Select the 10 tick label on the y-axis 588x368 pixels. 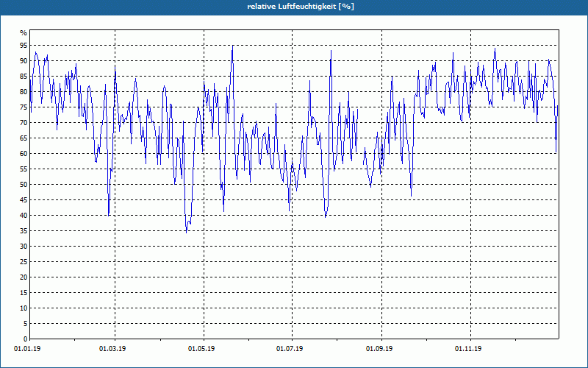tap(23, 308)
